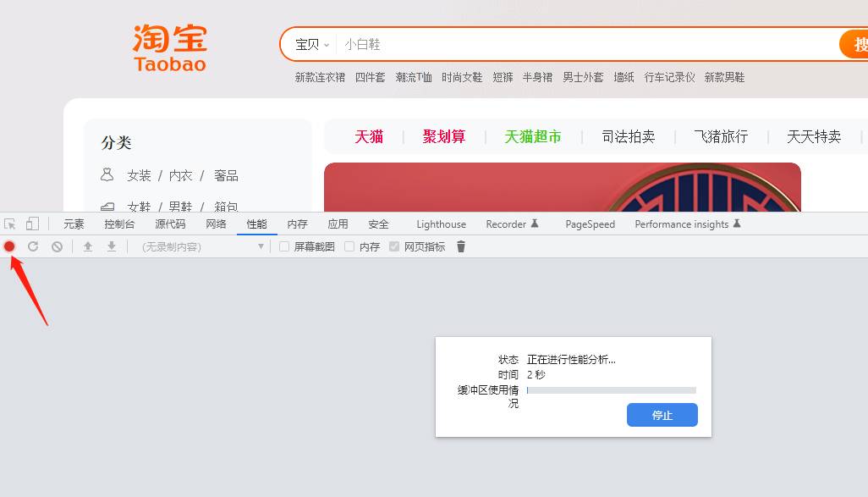Open the Performance insights tab
The height and width of the screenshot is (497, 868).
point(688,224)
